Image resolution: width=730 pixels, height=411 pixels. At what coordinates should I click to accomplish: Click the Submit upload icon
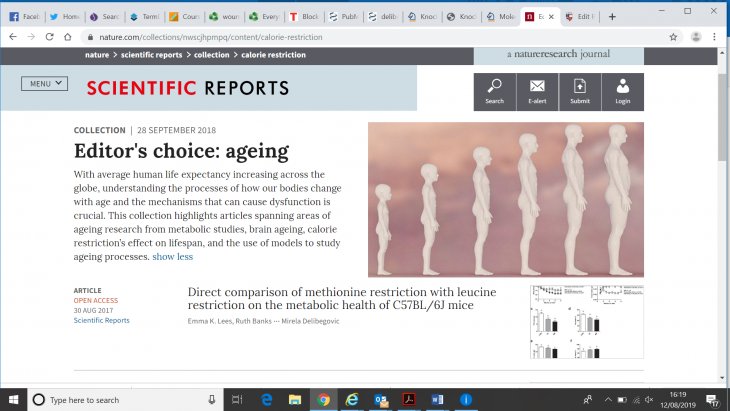(580, 91)
